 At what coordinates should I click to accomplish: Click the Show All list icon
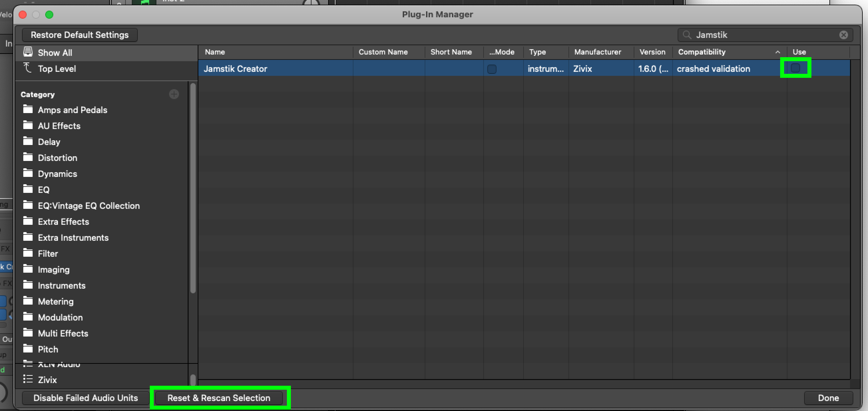coord(28,52)
